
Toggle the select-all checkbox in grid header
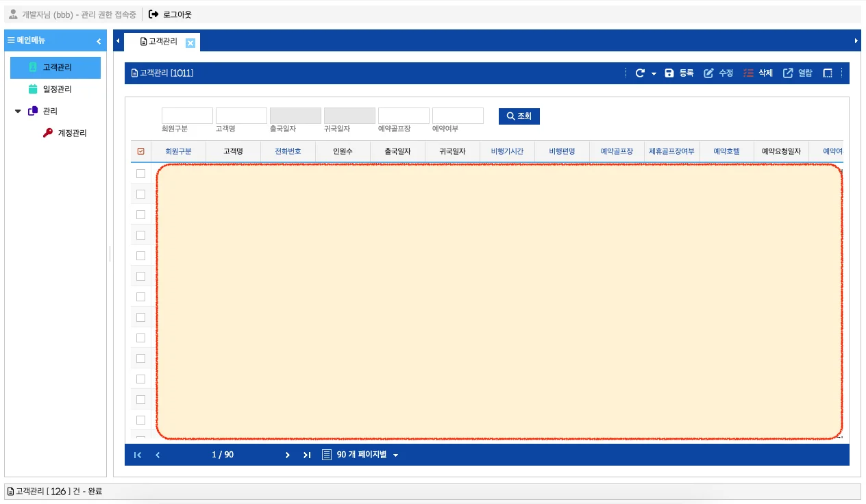click(x=141, y=151)
